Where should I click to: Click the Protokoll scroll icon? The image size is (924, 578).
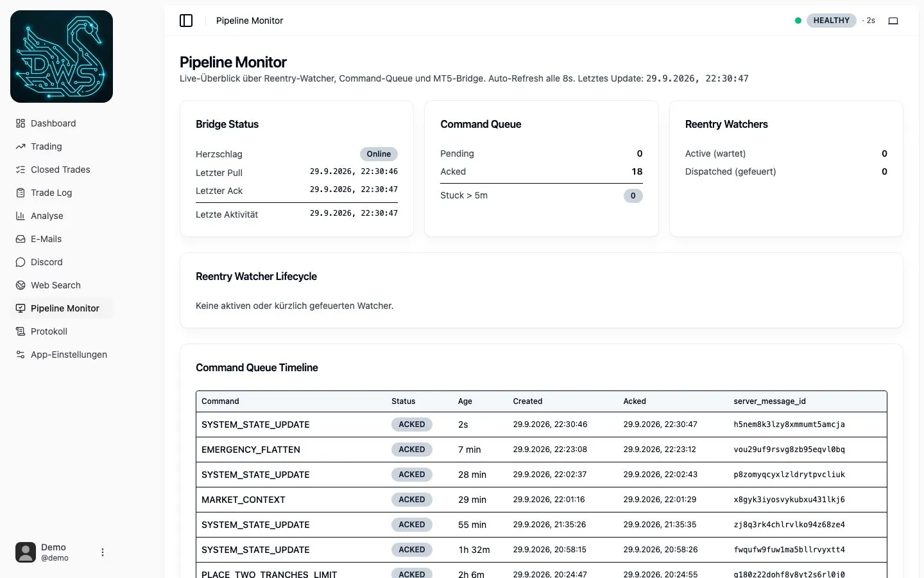tap(21, 331)
